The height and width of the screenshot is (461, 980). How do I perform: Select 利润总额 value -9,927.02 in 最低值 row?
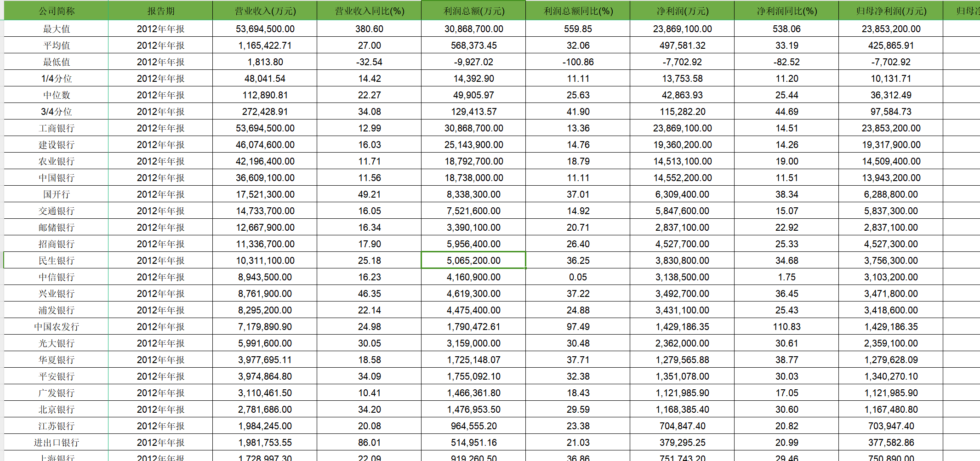click(x=473, y=62)
